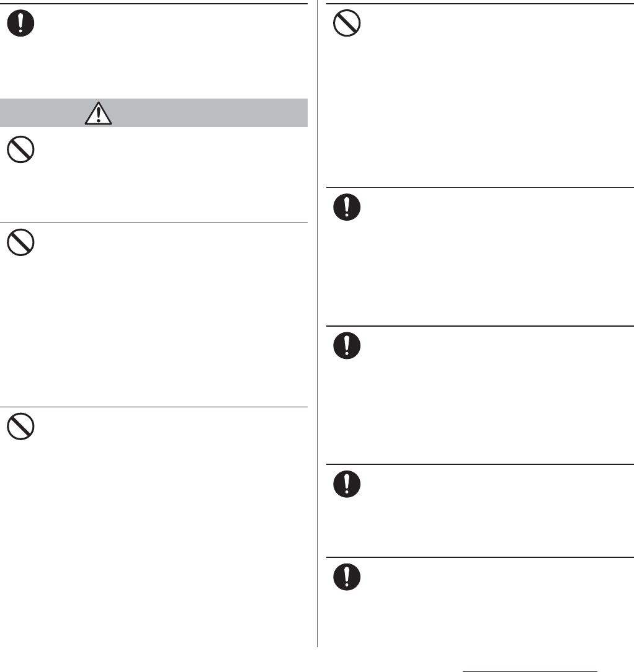Viewport: 634px width, 672px height.
Task: Click the prohibition icon directly below gray banner
Action: click(20, 149)
